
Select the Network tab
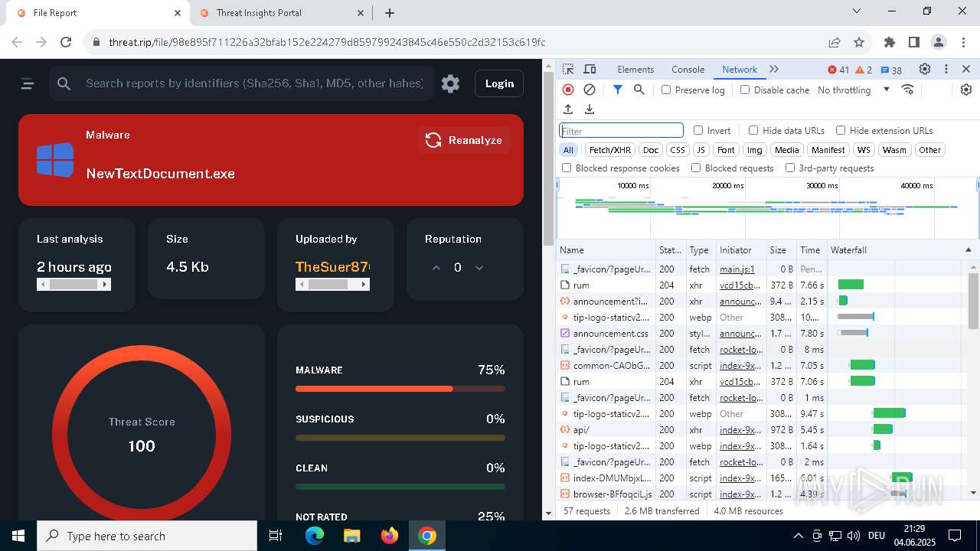tap(740, 69)
